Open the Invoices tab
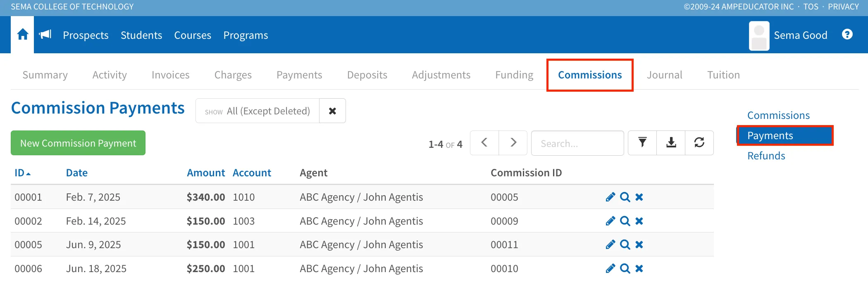Image resolution: width=868 pixels, height=294 pixels. (170, 75)
